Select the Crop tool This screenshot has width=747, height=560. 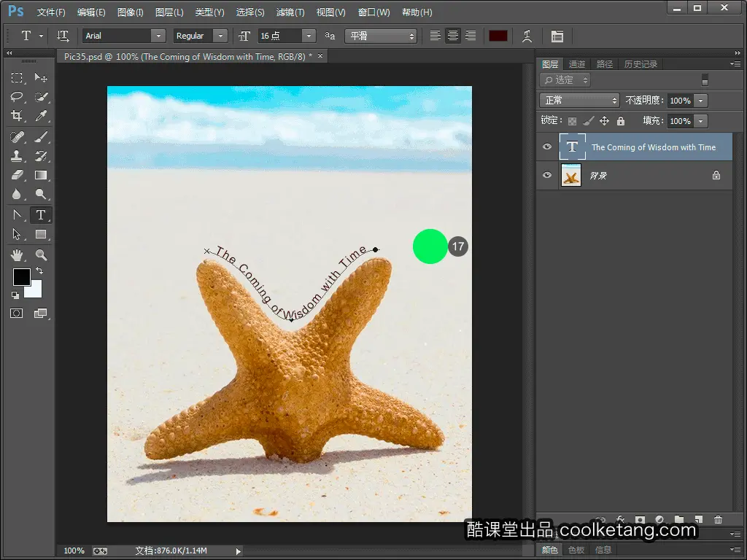17,116
